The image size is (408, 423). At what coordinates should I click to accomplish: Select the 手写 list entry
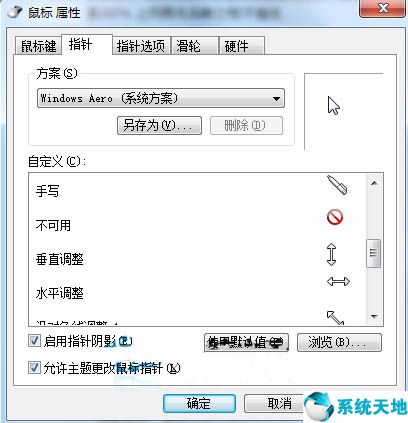pos(48,191)
